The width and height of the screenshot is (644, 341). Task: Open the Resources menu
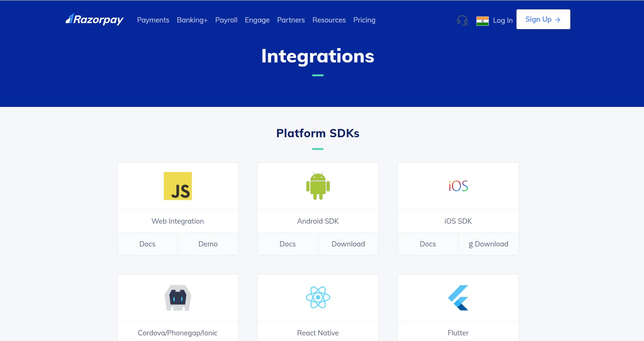point(329,20)
